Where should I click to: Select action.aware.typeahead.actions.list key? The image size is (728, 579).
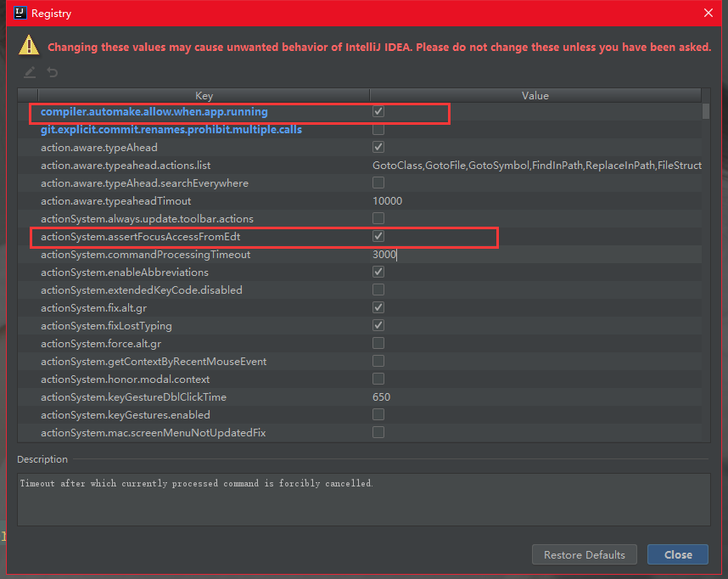[126, 165]
